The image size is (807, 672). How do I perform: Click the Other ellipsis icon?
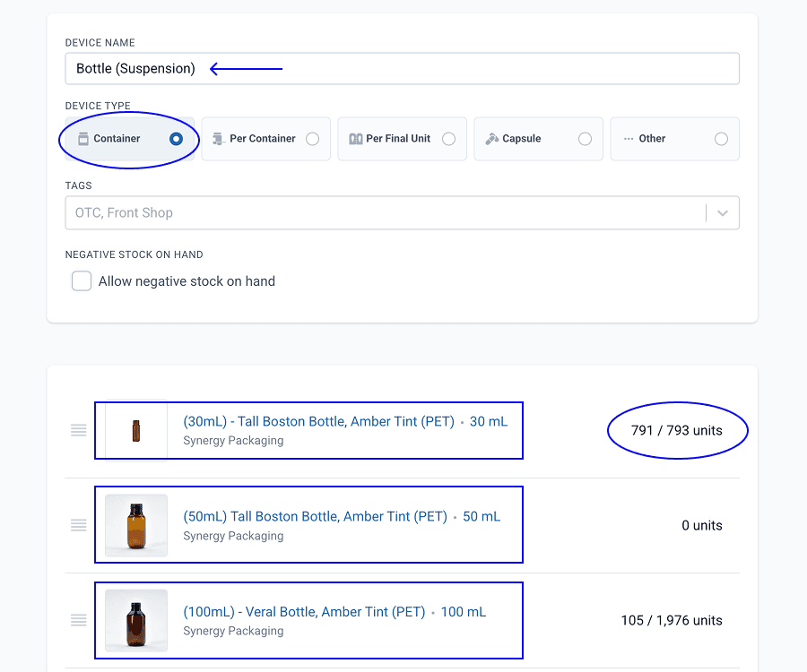click(629, 139)
